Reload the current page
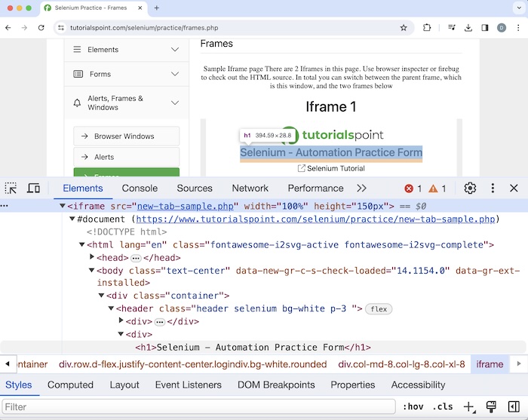Screen dimensions: 528x420 point(41,28)
